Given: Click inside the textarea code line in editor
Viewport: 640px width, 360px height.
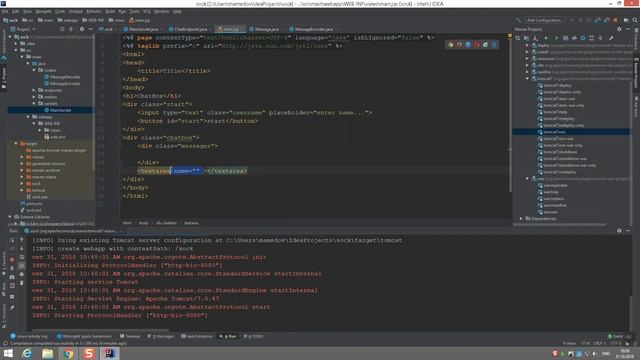Looking at the screenshot, I should coord(192,171).
